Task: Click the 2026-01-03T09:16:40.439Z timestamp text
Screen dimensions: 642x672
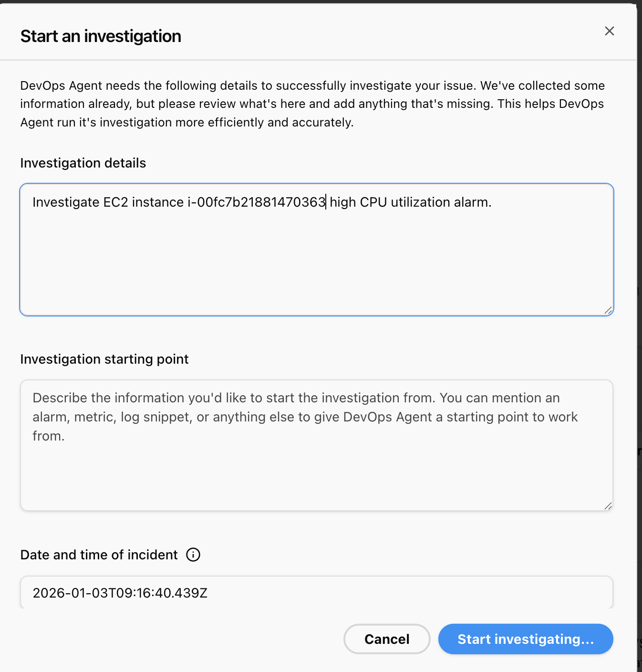Action: click(120, 593)
